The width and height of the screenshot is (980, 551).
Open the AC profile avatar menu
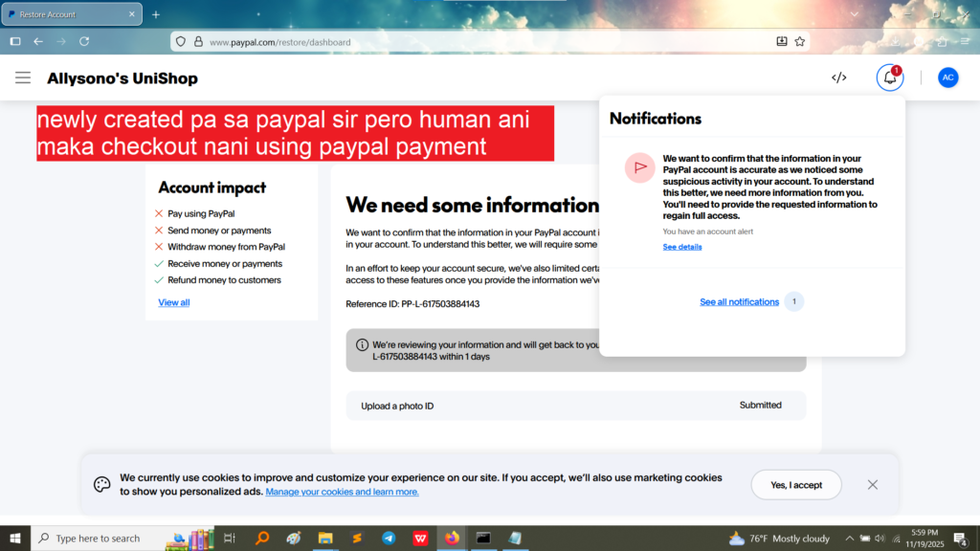(x=947, y=77)
